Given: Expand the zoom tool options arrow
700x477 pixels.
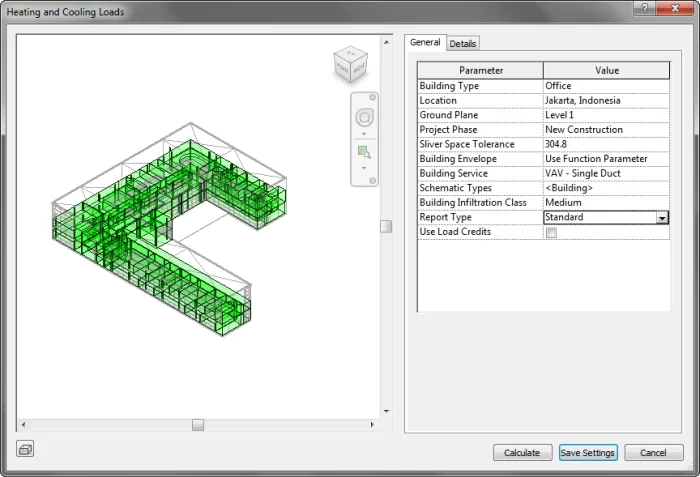Looking at the screenshot, I should [364, 168].
